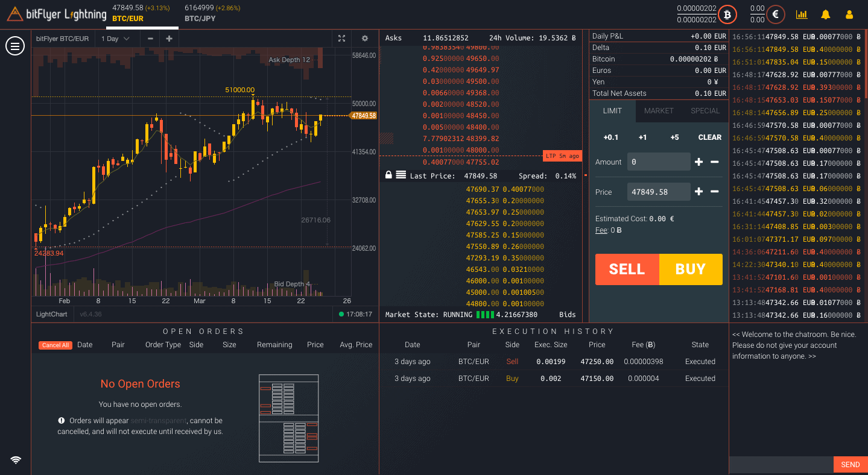Open the Euro balance icon
This screenshot has width=868, height=475.
click(x=775, y=14)
